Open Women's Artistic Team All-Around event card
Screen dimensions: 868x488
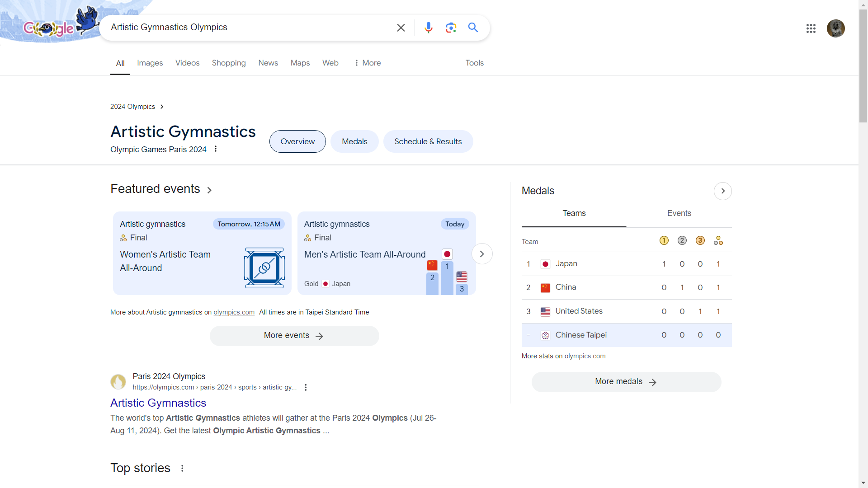tap(202, 253)
